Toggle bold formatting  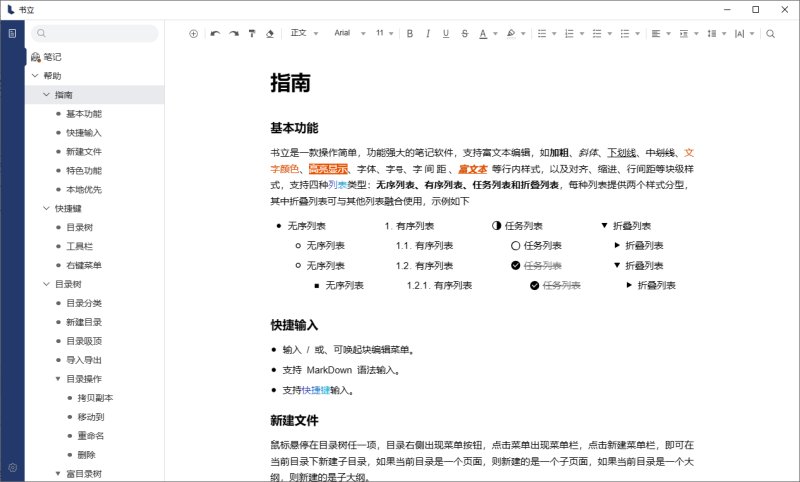click(x=410, y=34)
